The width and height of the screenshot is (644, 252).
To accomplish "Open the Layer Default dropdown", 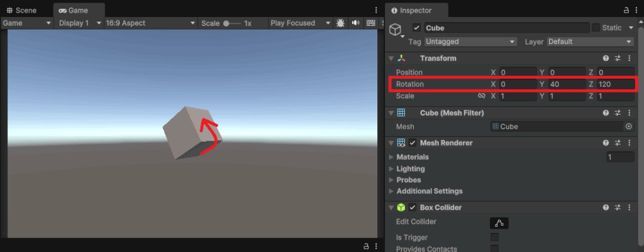I will pos(590,42).
